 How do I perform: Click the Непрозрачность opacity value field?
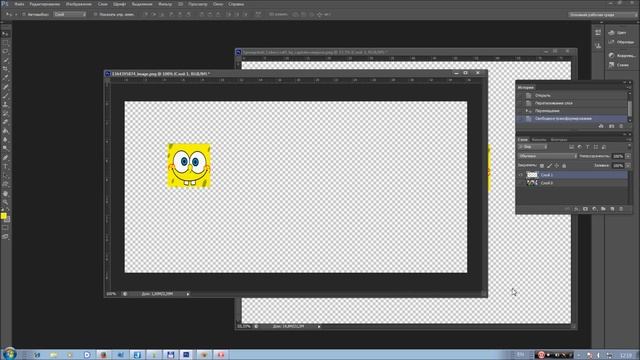coord(618,156)
